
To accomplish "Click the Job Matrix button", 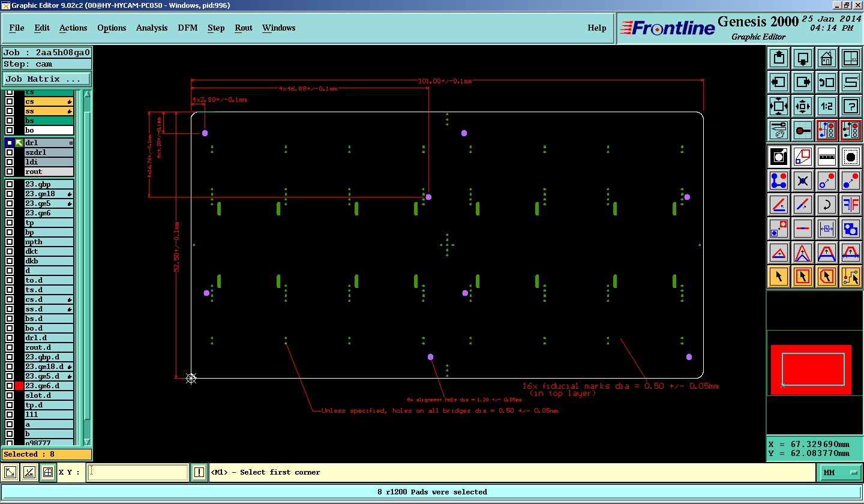I will pos(47,79).
